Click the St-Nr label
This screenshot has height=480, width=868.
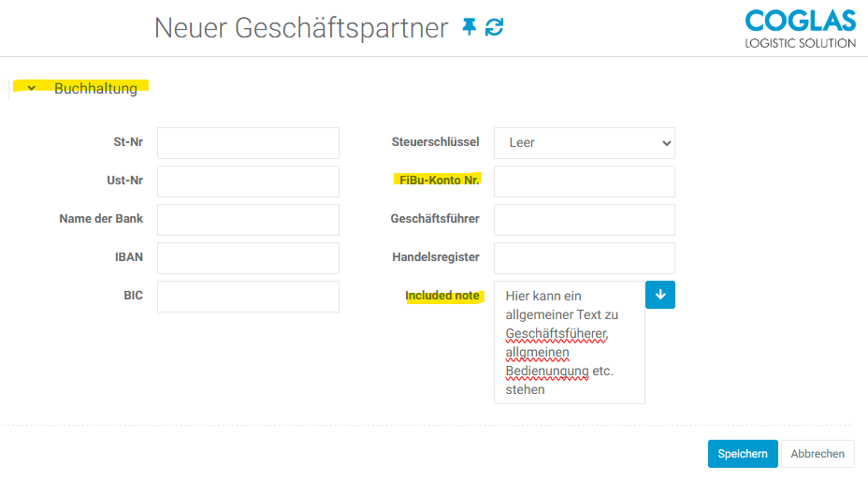pos(128,141)
